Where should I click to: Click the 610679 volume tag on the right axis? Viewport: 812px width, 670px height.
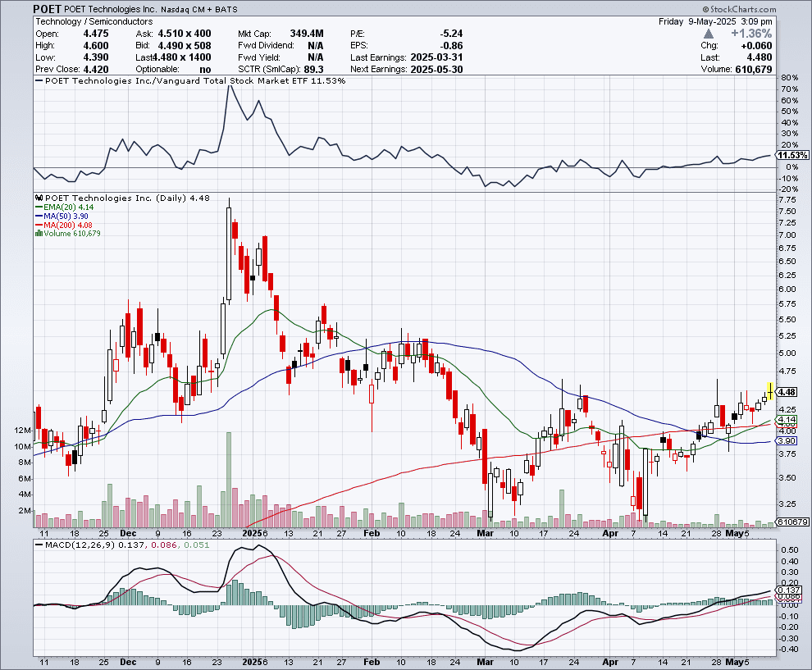pyautogui.click(x=792, y=522)
